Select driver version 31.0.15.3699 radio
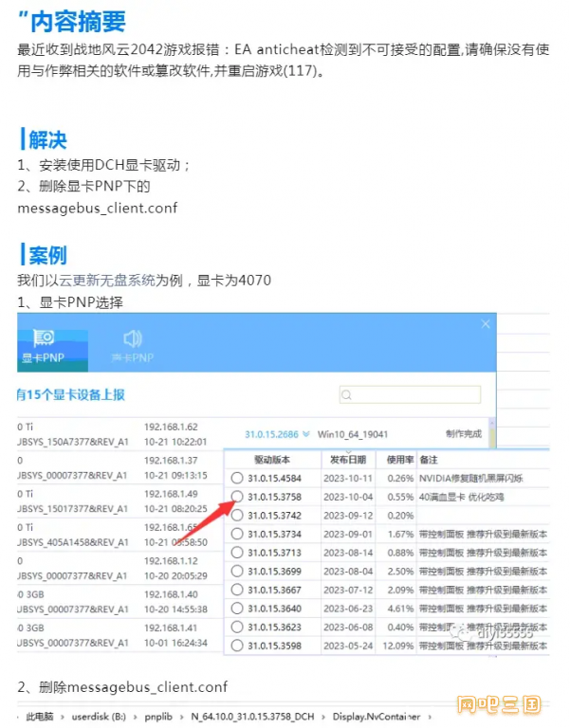The image size is (570, 728). pos(237,571)
